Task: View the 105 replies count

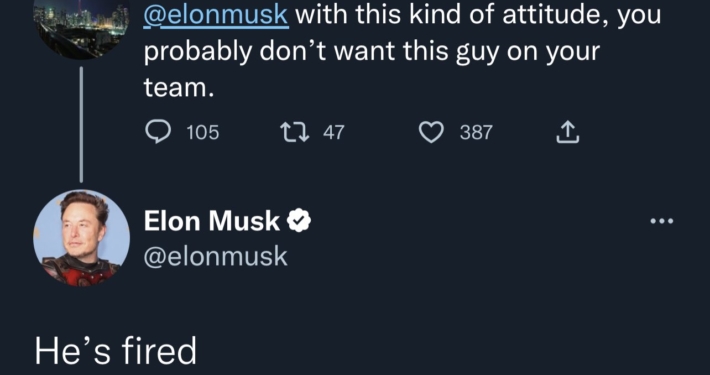Action: (203, 133)
